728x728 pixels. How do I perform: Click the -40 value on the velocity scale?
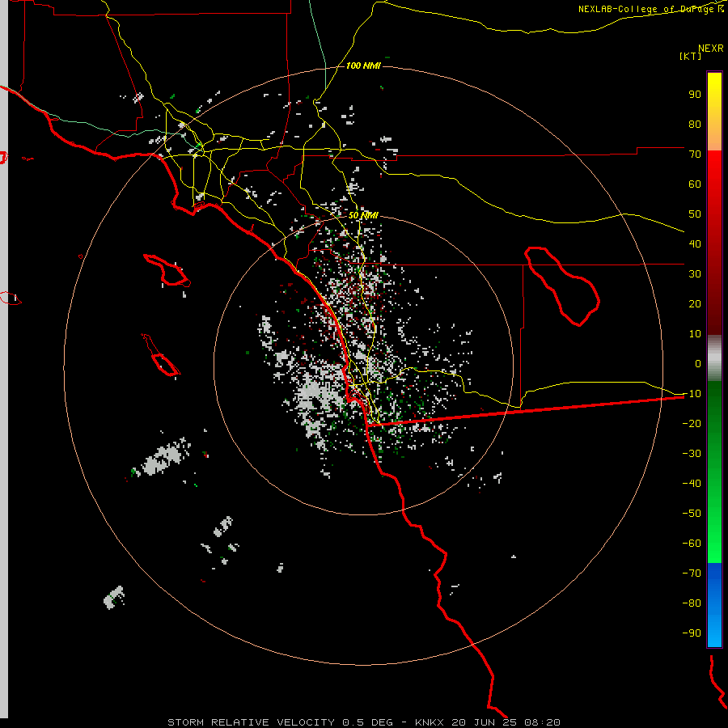[692, 484]
